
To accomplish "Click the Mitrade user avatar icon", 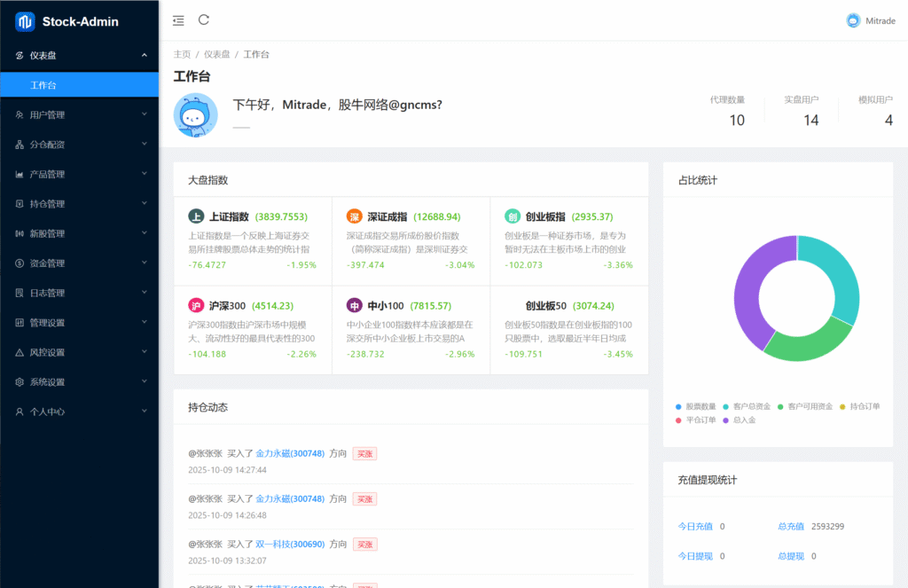I will pyautogui.click(x=853, y=20).
